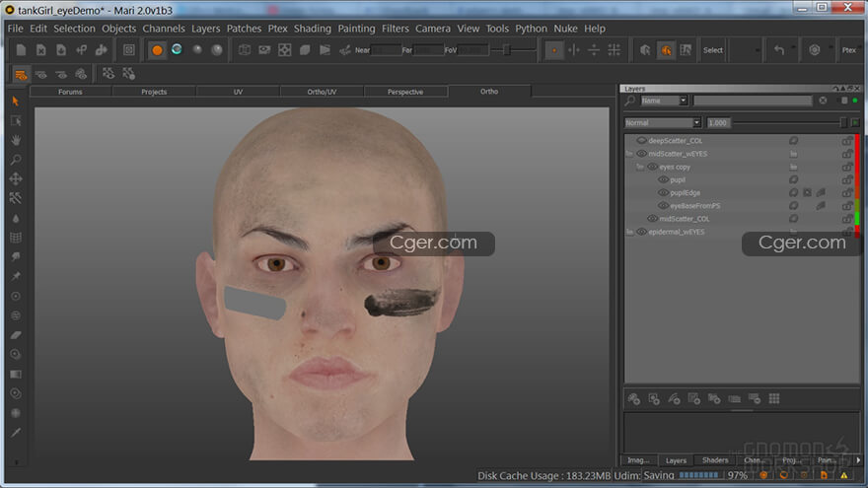868x488 pixels.
Task: Click the layer opacity 1.000 field
Action: pyautogui.click(x=718, y=123)
